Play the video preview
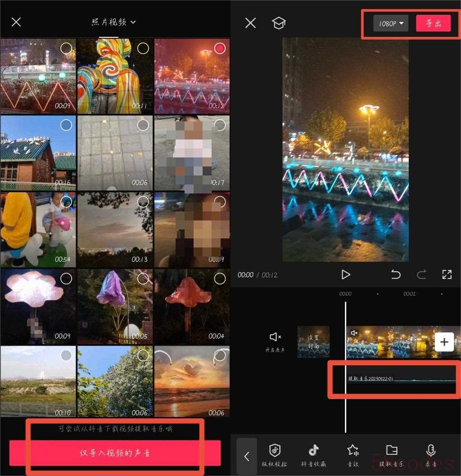Image resolution: width=461 pixels, height=476 pixels. coord(345,274)
